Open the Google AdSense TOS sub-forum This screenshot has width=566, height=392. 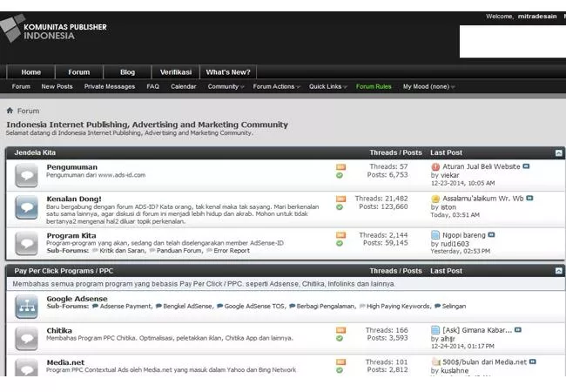click(x=255, y=306)
